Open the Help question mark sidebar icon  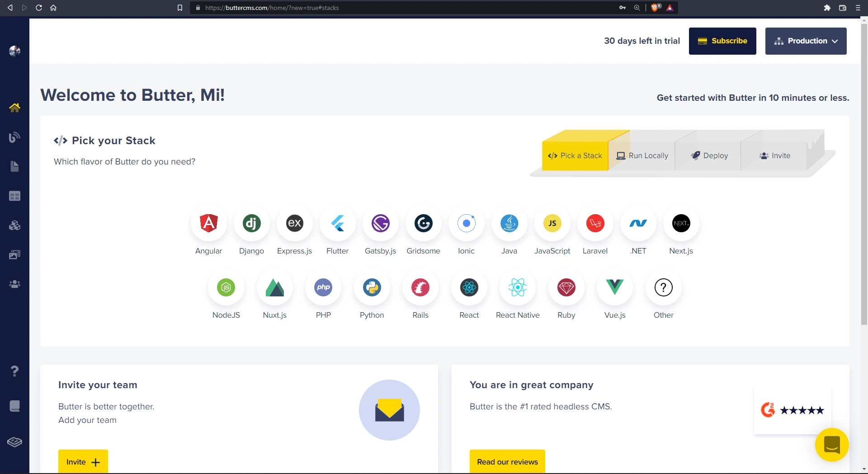(14, 371)
